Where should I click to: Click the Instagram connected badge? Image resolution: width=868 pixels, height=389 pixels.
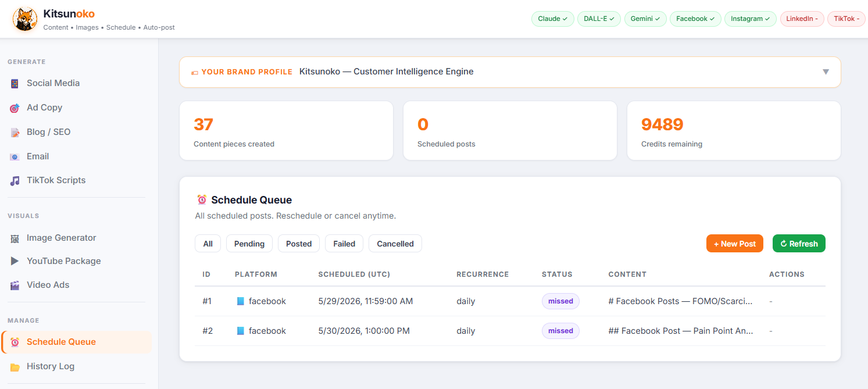pyautogui.click(x=751, y=19)
